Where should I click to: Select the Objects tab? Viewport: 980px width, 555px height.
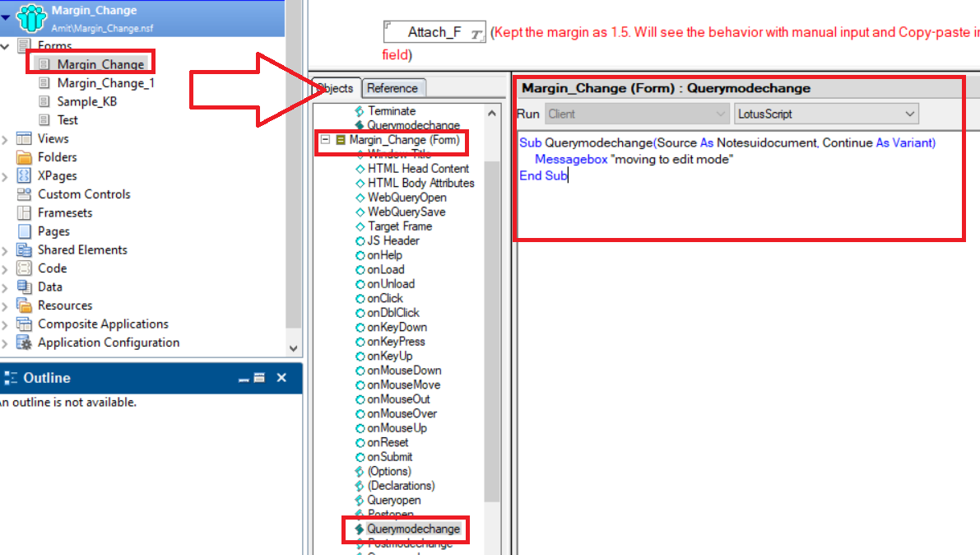point(335,88)
